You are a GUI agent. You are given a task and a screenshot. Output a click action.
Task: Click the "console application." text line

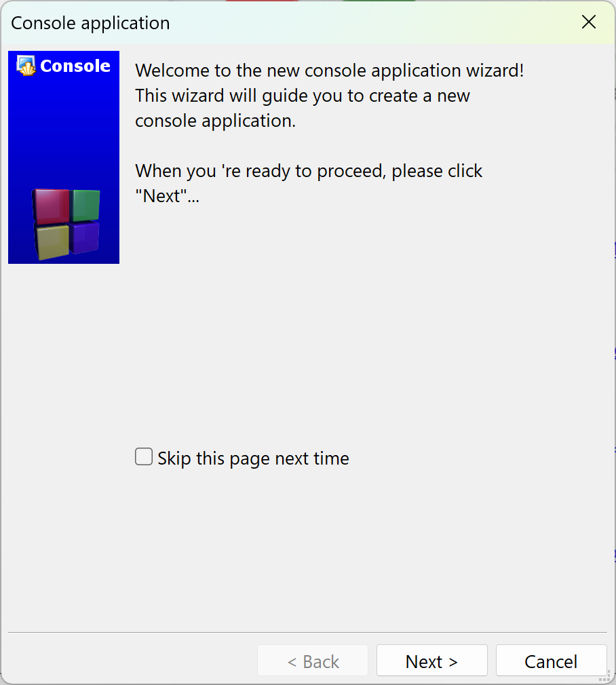215,121
